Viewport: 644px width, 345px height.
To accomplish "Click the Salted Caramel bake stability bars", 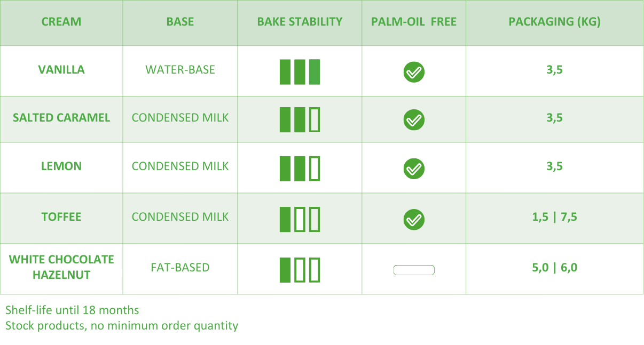I will coord(300,119).
